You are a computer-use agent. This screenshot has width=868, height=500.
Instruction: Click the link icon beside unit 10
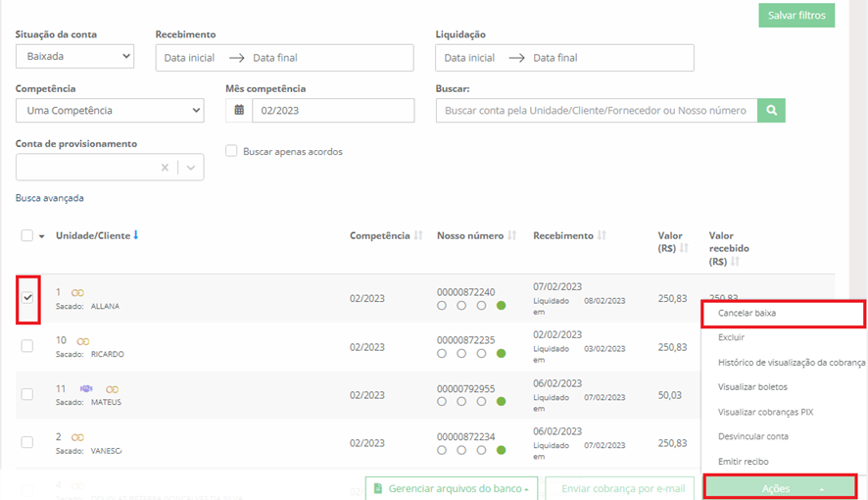(83, 341)
